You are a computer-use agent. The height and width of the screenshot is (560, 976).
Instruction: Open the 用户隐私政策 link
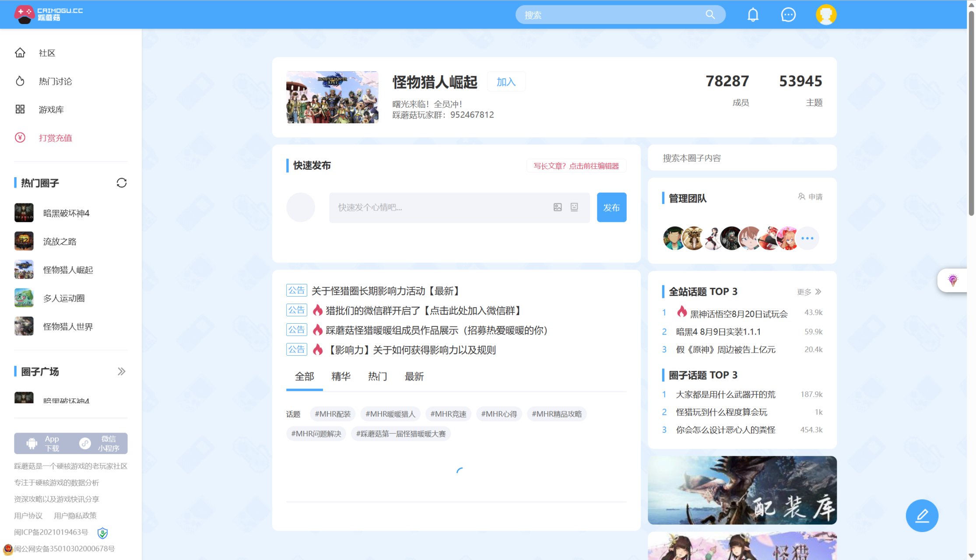75,515
